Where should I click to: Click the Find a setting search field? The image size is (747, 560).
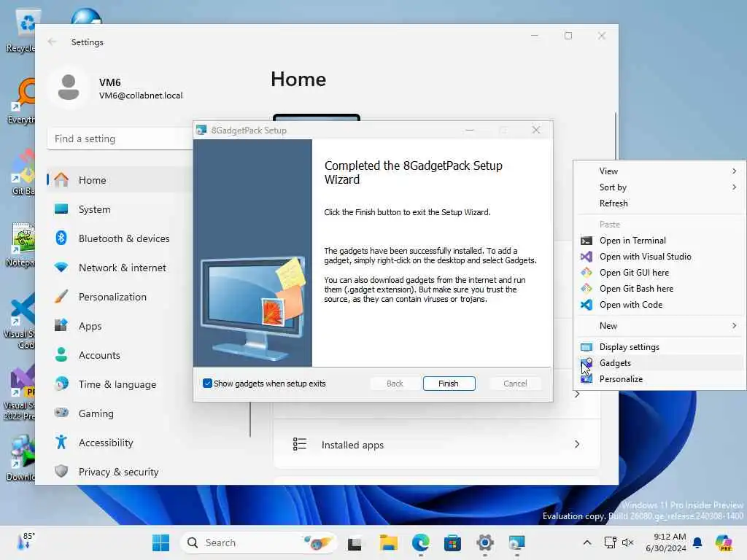pos(120,139)
